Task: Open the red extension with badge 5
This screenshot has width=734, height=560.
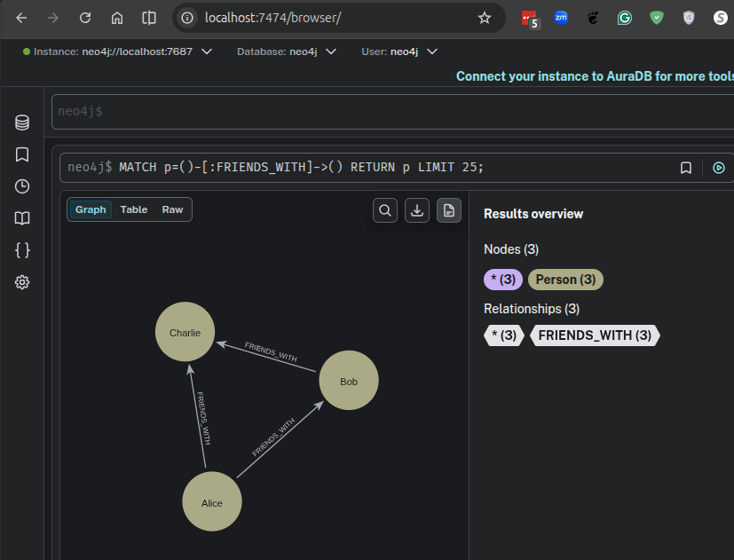Action: tap(530, 19)
